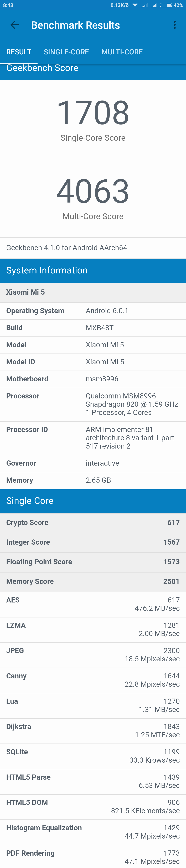Tap the Governor interactive row
Screen dimensions: 186x868
pyautogui.click(x=93, y=463)
